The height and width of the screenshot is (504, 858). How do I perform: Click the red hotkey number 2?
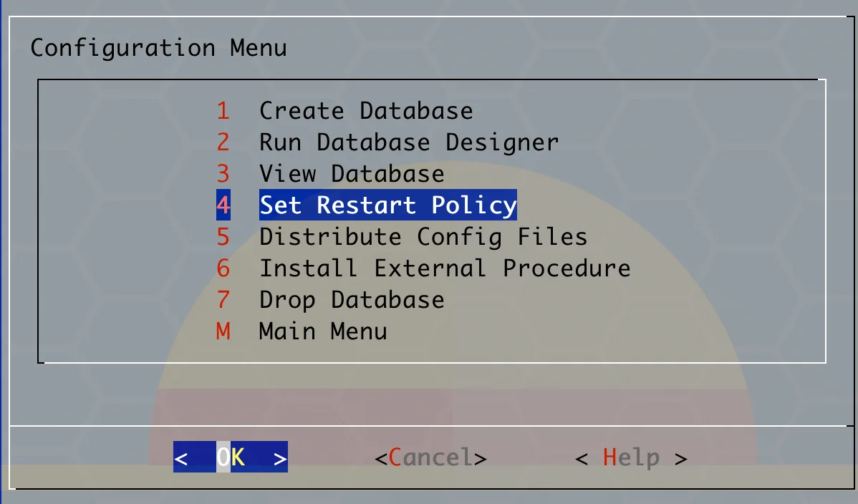tap(223, 142)
